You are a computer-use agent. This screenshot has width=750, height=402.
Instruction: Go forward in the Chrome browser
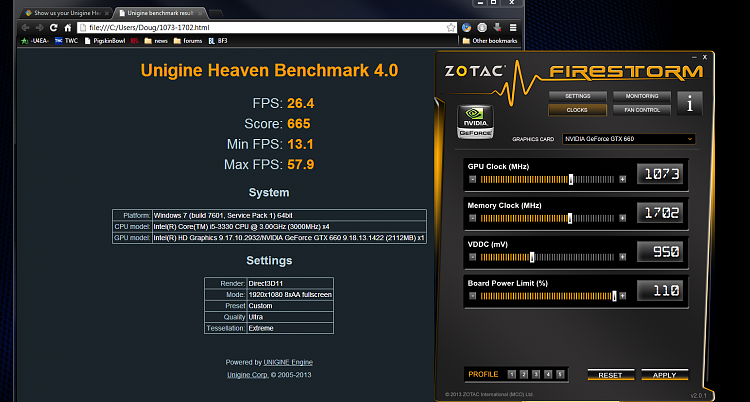(x=39, y=28)
